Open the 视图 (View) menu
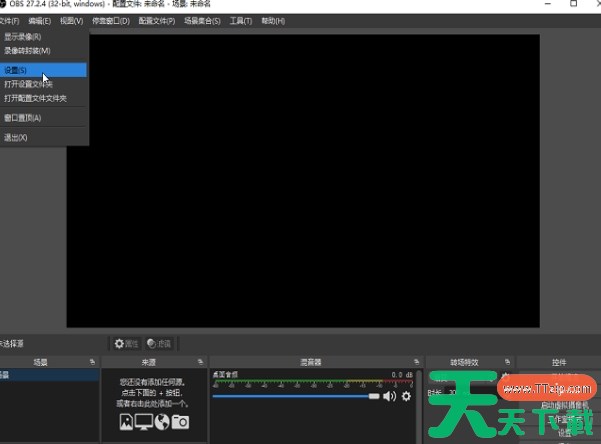This screenshot has height=444, width=601. point(71,20)
